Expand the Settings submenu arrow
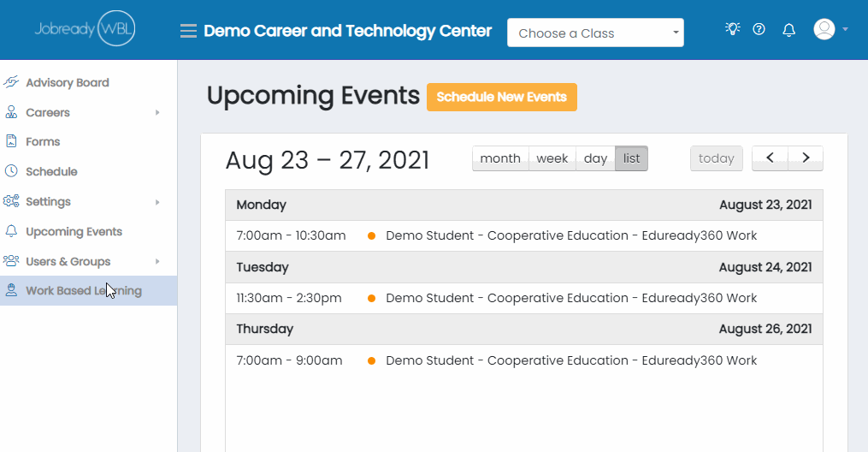This screenshot has height=452, width=868. (157, 202)
